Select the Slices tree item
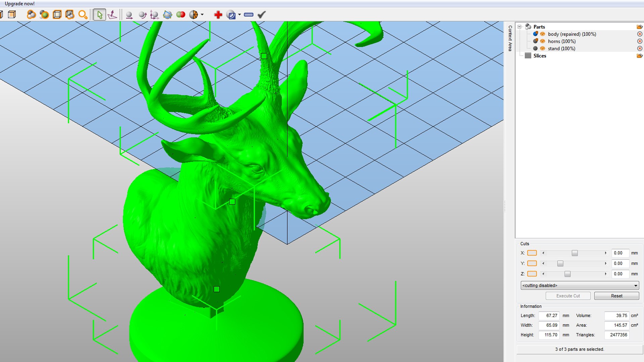Image resolution: width=644 pixels, height=362 pixels. (x=540, y=56)
